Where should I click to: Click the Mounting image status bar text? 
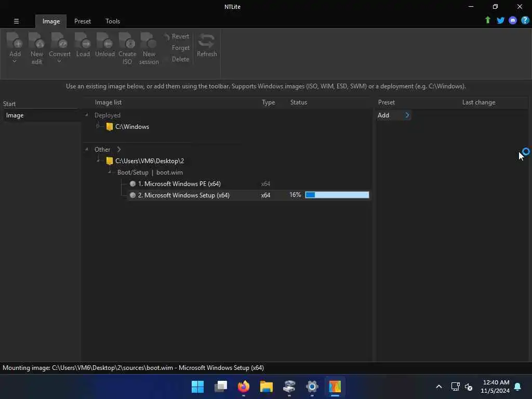pyautogui.click(x=133, y=368)
